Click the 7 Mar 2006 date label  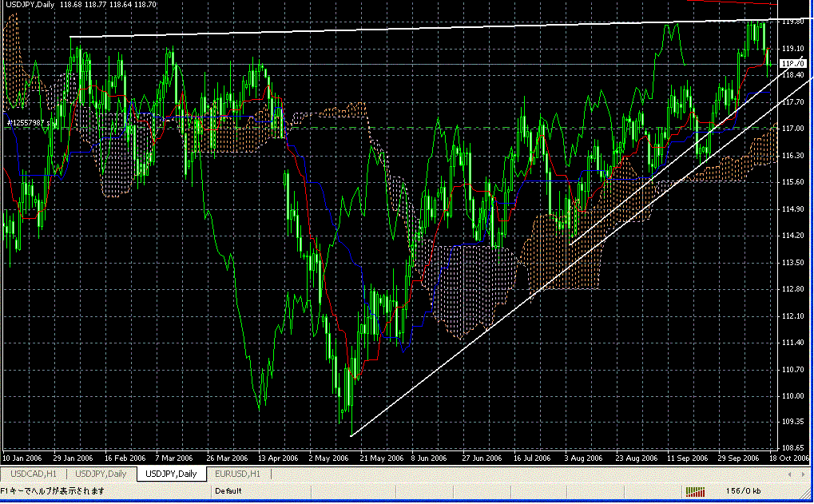tap(174, 458)
